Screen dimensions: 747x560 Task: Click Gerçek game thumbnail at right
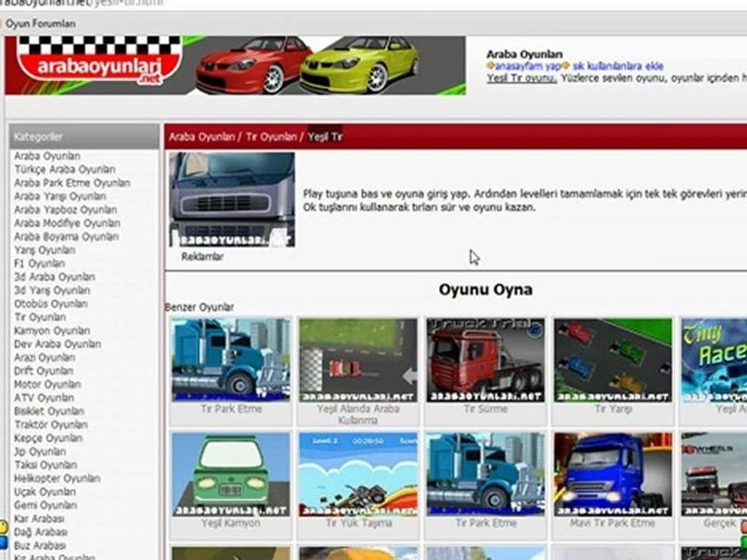714,474
